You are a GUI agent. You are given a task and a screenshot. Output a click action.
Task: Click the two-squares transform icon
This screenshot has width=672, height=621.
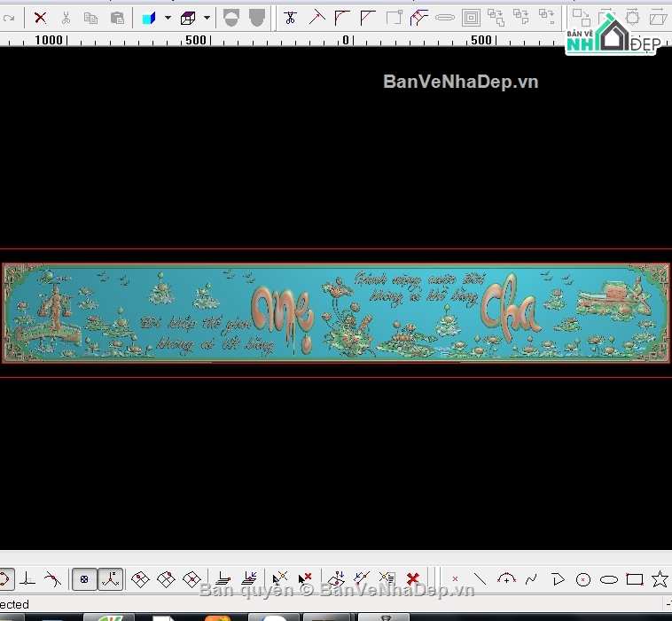(582, 18)
